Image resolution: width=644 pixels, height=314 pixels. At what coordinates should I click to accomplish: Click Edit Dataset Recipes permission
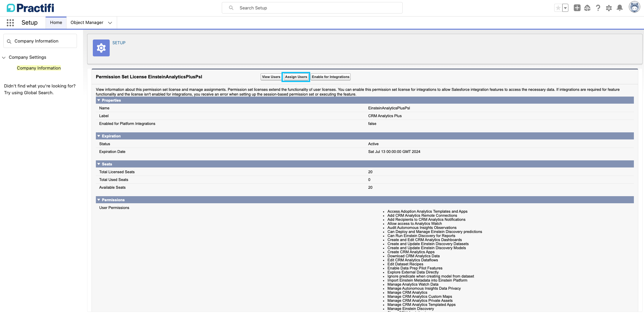(405, 264)
